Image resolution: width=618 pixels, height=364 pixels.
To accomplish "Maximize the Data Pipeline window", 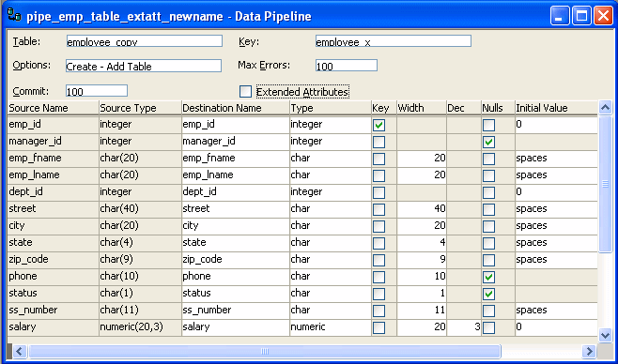I will 581,16.
